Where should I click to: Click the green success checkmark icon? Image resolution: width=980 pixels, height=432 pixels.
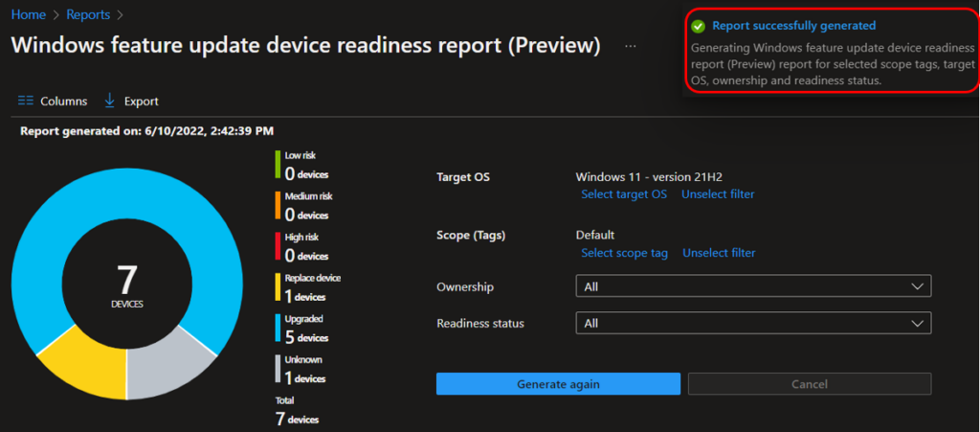click(x=699, y=26)
